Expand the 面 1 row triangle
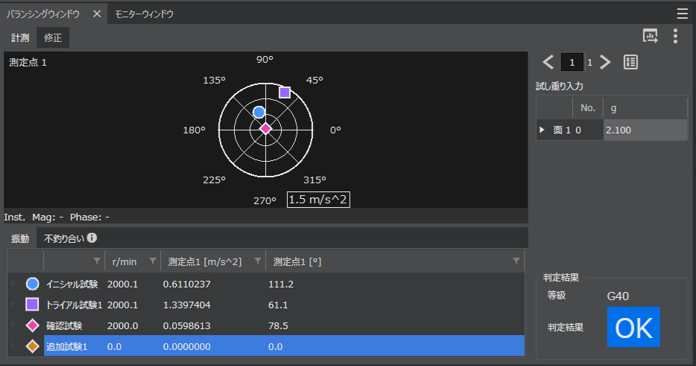The height and width of the screenshot is (366, 696). (x=542, y=130)
